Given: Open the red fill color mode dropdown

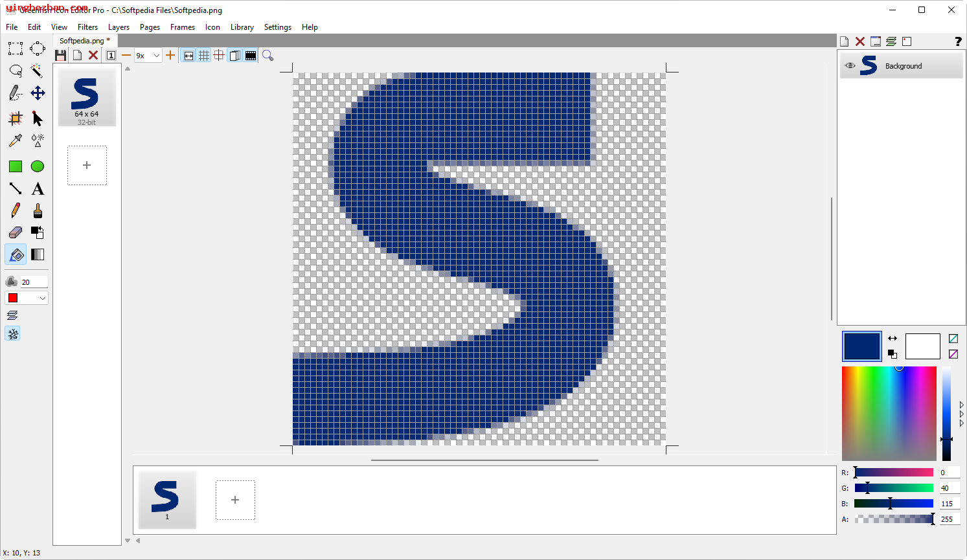Looking at the screenshot, I should 27,298.
